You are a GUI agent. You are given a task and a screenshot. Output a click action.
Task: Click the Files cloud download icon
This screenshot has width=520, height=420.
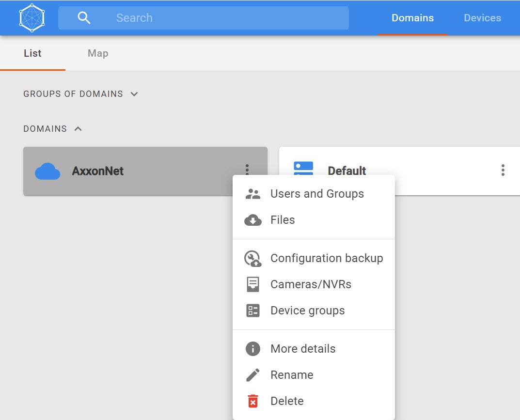252,220
